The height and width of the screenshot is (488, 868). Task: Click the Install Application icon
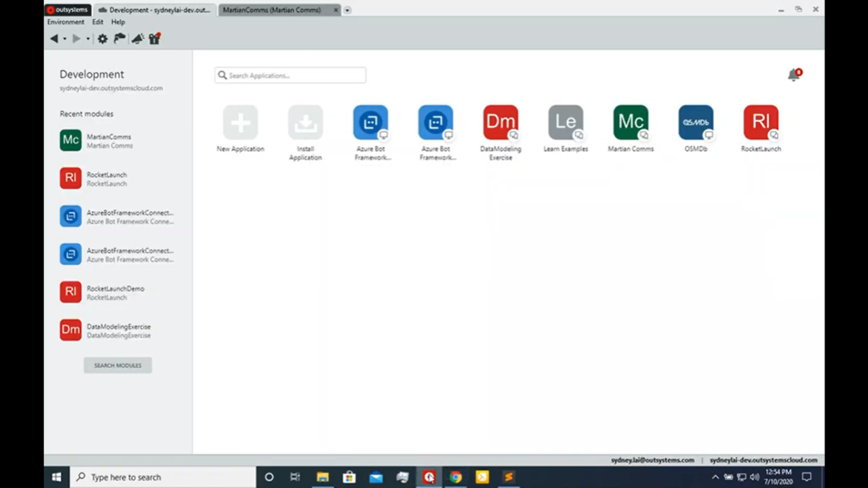point(305,123)
